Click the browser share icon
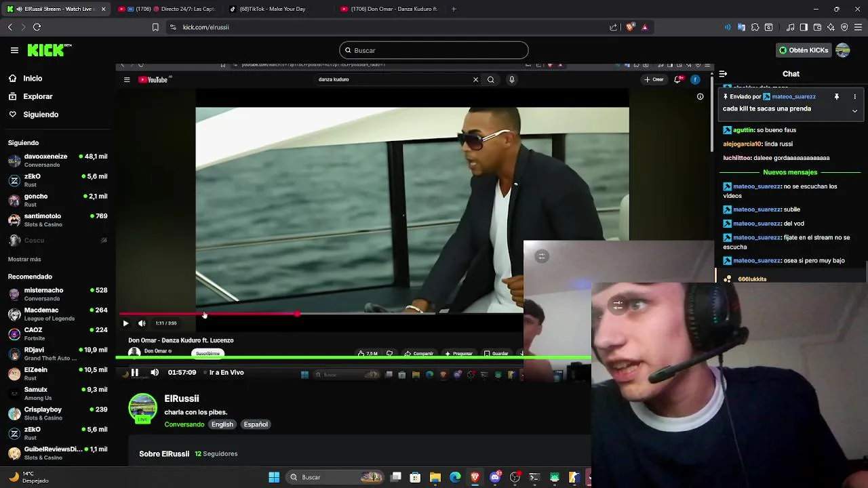This screenshot has width=868, height=488. [614, 27]
